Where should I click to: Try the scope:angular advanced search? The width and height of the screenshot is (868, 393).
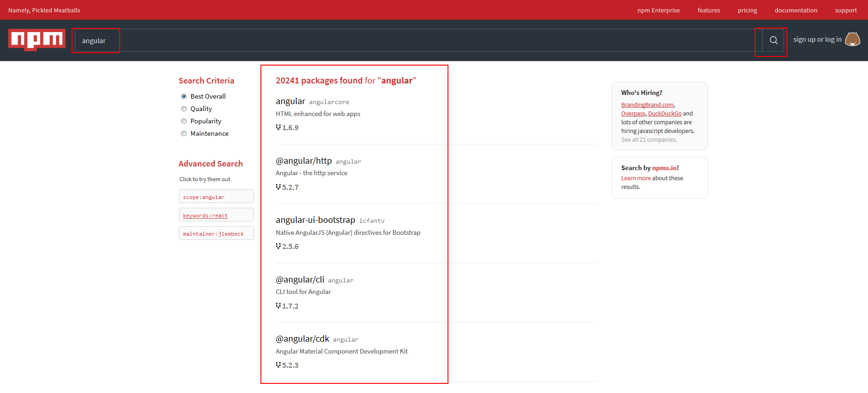coord(216,197)
